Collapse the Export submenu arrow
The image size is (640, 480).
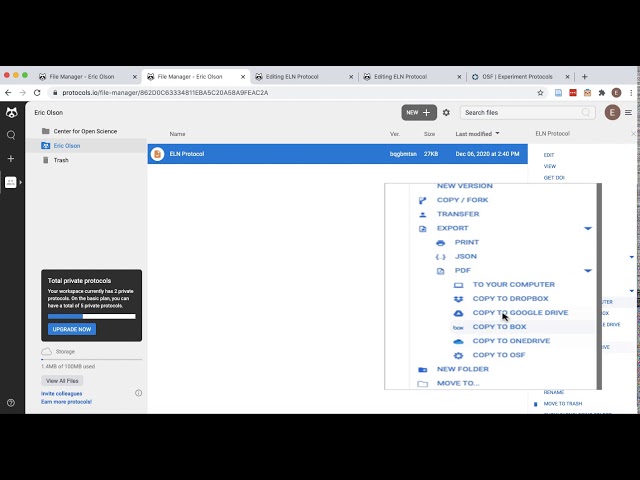coord(588,229)
